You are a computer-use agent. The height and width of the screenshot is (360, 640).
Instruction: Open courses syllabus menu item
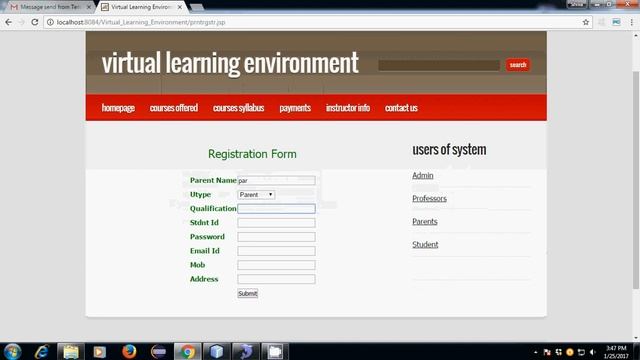(x=238, y=108)
